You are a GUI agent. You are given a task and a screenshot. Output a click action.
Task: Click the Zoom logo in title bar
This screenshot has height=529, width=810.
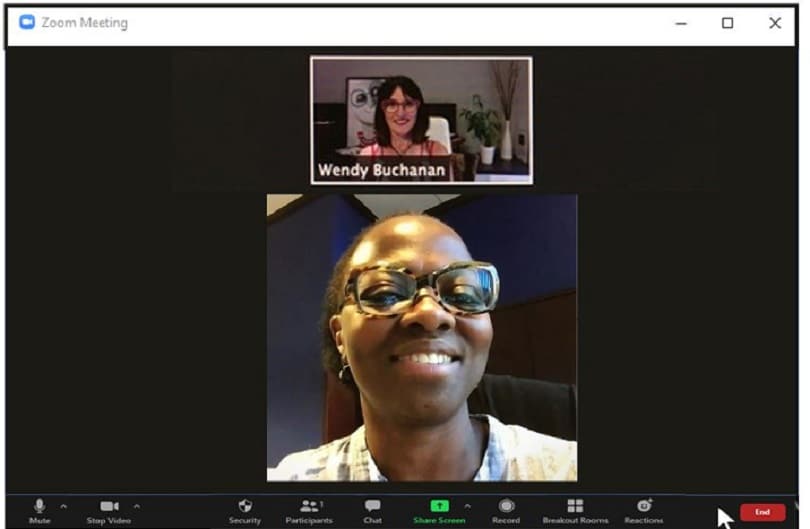tap(27, 22)
